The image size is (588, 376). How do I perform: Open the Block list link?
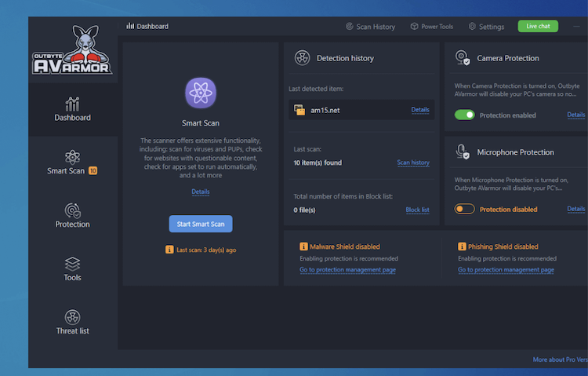point(417,210)
